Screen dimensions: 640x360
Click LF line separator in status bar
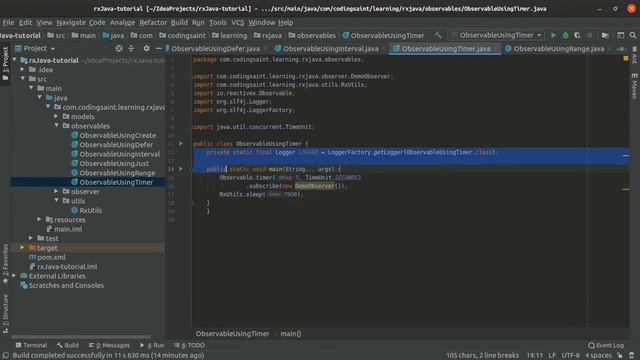[552, 355]
